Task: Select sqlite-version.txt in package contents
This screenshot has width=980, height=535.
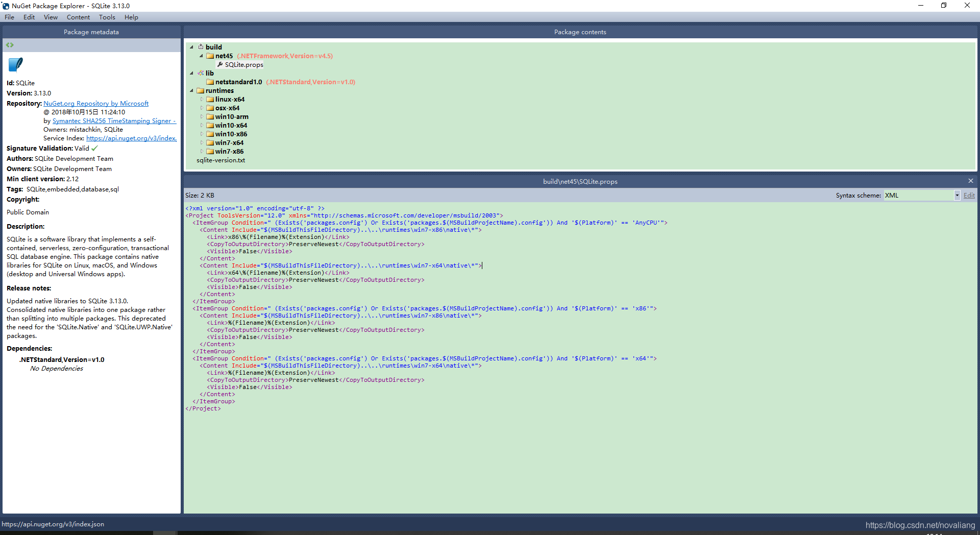Action: pyautogui.click(x=220, y=160)
